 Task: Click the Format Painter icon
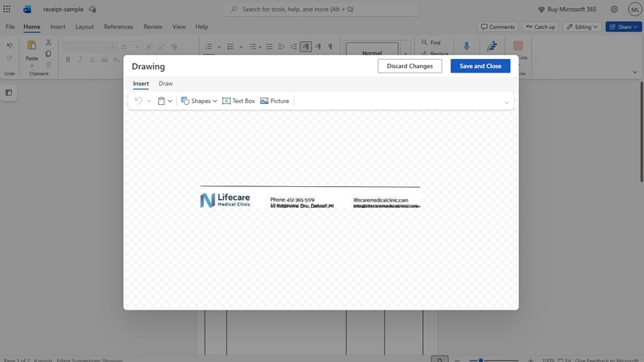click(48, 65)
